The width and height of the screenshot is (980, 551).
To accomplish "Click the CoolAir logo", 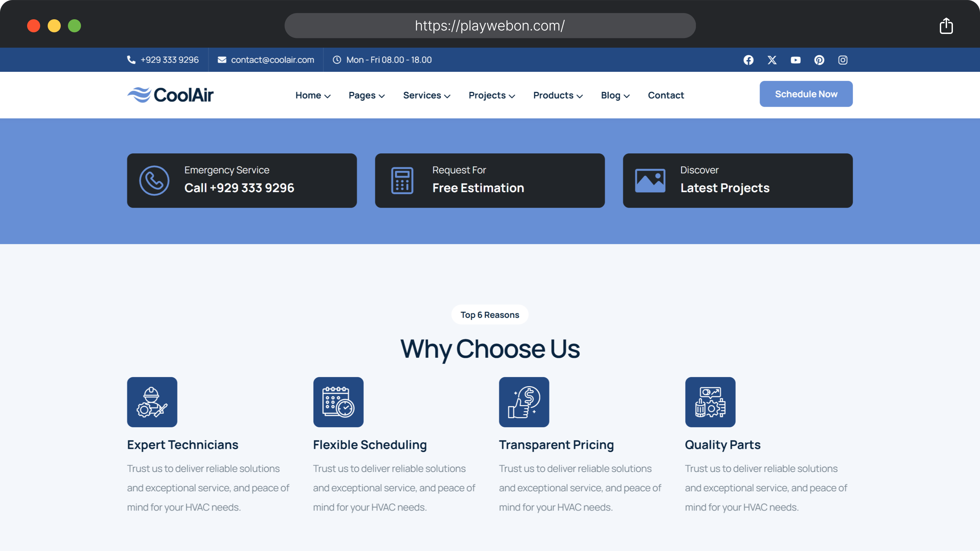I will point(170,95).
